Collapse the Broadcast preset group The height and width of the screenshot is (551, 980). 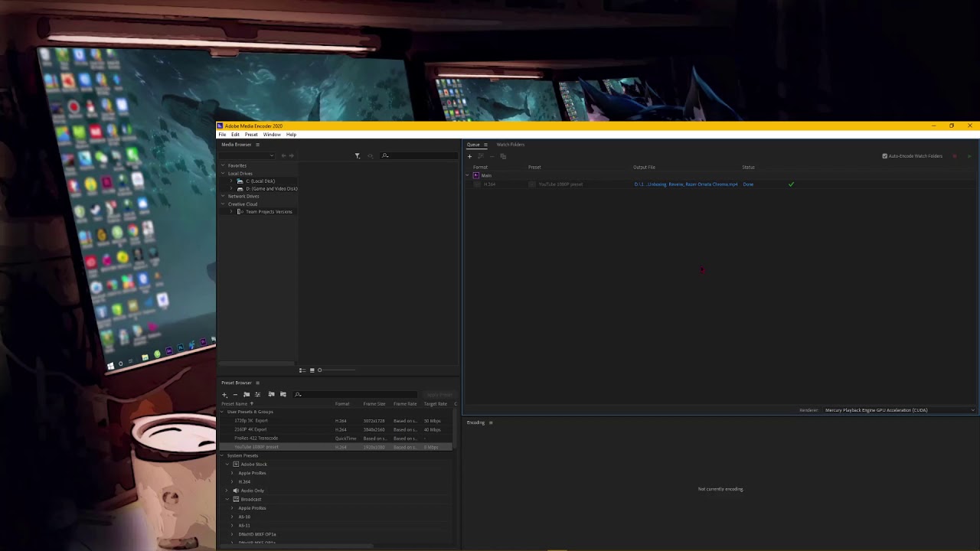point(228,500)
